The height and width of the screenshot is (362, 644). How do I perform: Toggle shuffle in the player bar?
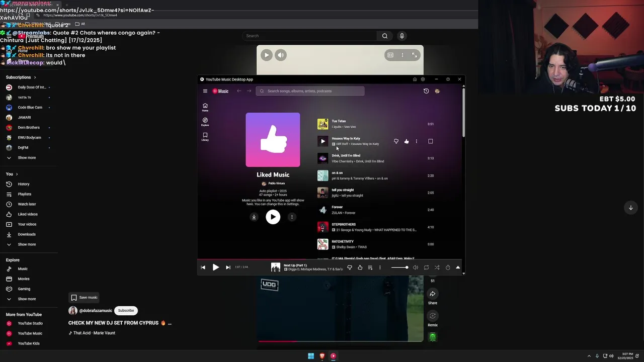tap(437, 267)
